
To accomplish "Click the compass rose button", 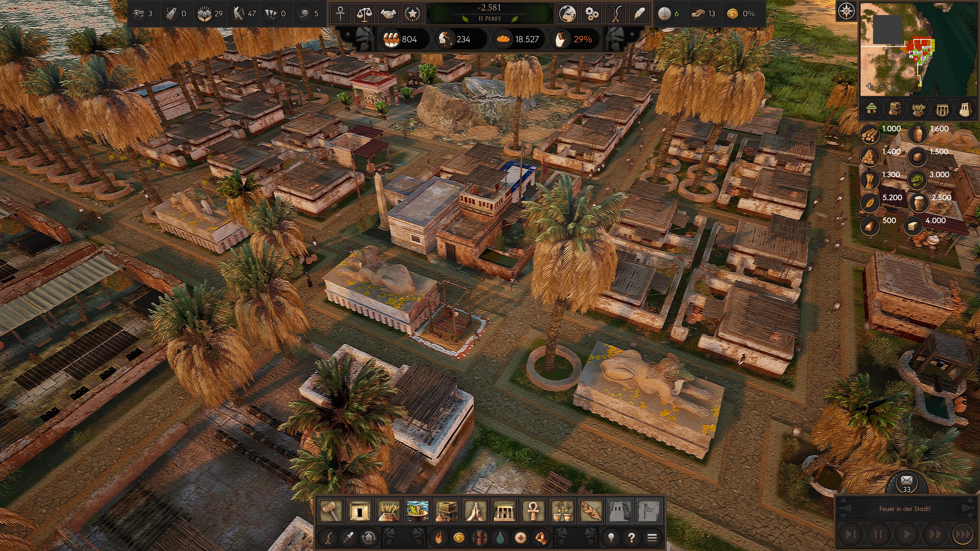I will [846, 11].
